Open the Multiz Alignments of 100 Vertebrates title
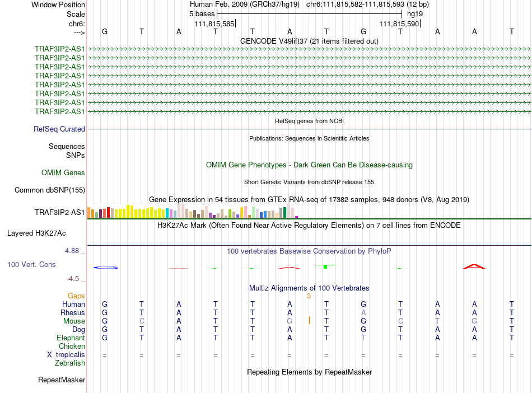 309,288
